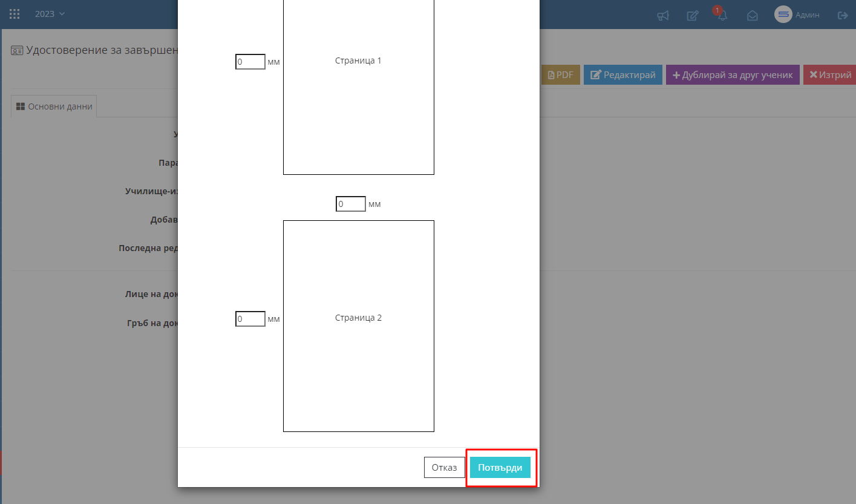Expand the 2023 year dropdown
Screen dimensions: 856x504
(x=50, y=14)
